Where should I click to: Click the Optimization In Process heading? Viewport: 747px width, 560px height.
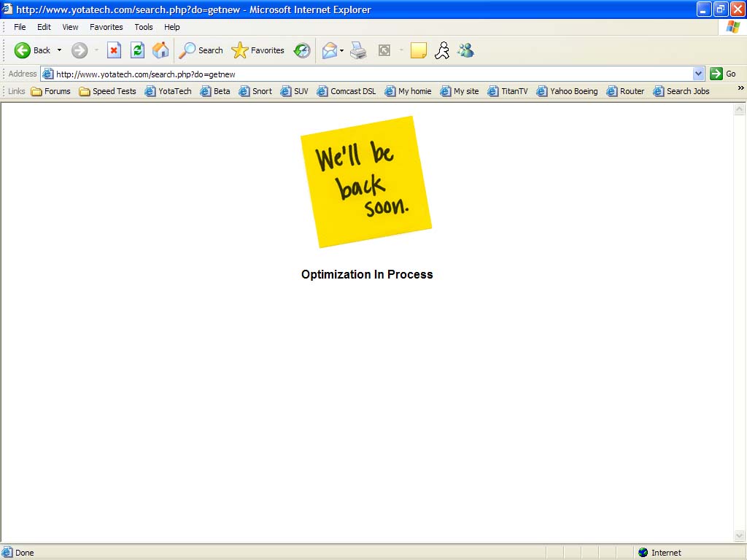(367, 274)
